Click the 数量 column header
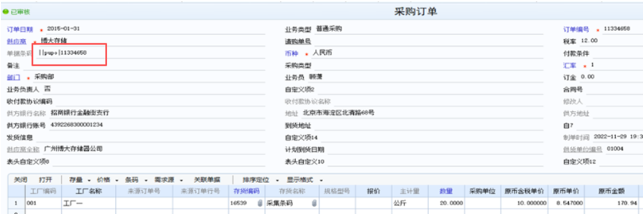This screenshot has height=215, width=644. click(x=446, y=191)
